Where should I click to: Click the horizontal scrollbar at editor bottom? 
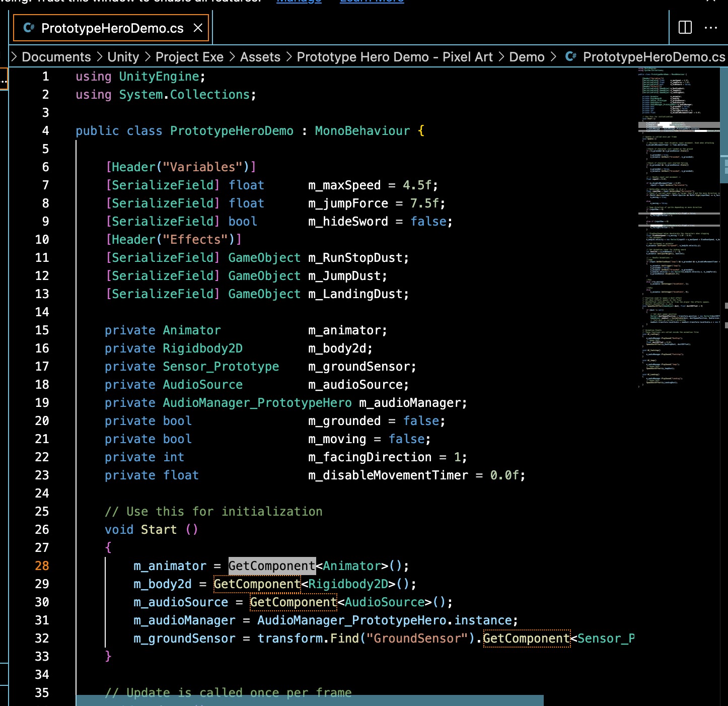click(x=309, y=700)
